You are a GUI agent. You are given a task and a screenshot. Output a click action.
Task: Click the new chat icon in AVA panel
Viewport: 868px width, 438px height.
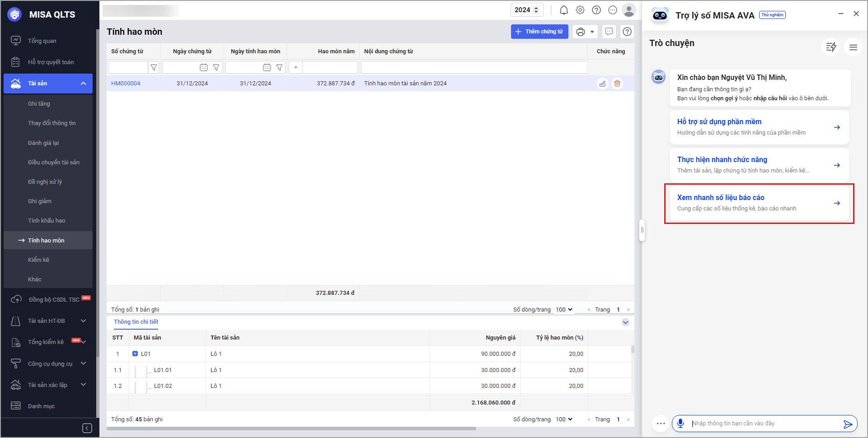[831, 47]
